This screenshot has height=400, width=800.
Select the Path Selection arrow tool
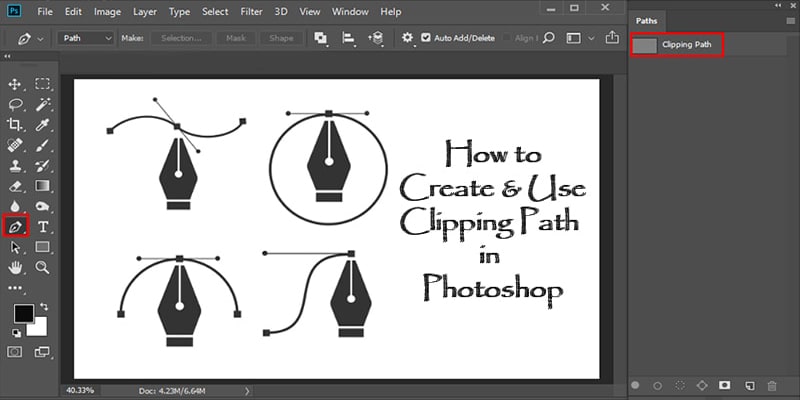point(15,247)
